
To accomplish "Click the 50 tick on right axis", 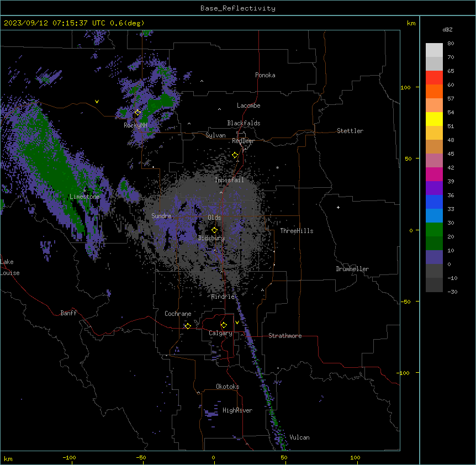I will click(408, 158).
